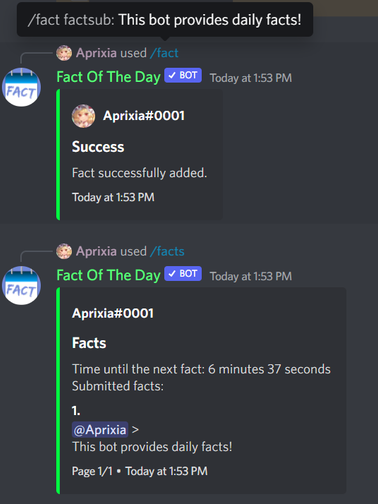Click Aprixia name above second bot message
378x504 pixels.
pos(96,251)
